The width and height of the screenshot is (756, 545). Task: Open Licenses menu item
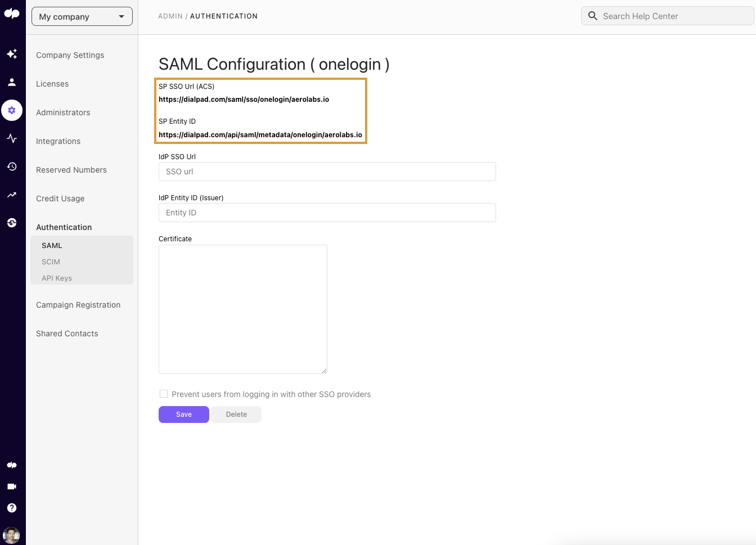point(52,84)
